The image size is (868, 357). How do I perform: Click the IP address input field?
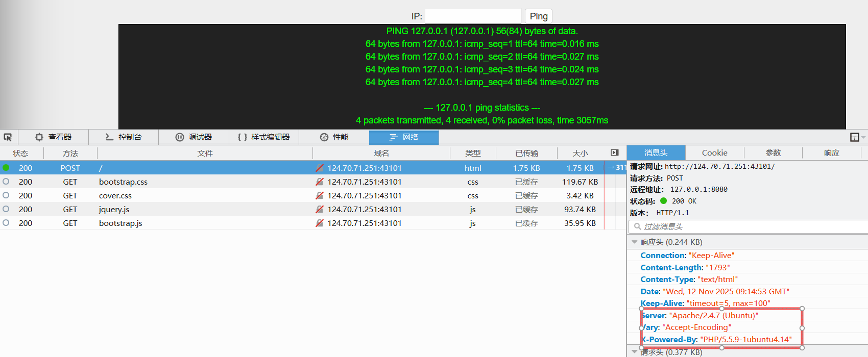pyautogui.click(x=473, y=16)
